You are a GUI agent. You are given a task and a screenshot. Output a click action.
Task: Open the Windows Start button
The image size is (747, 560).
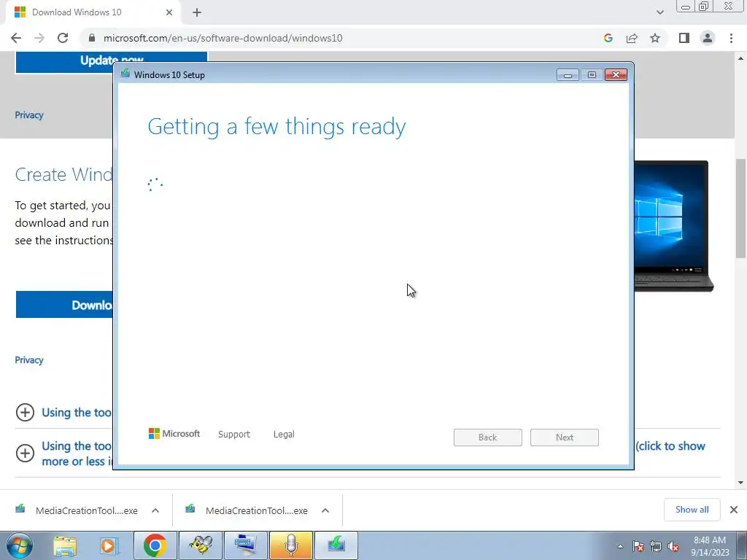click(20, 545)
